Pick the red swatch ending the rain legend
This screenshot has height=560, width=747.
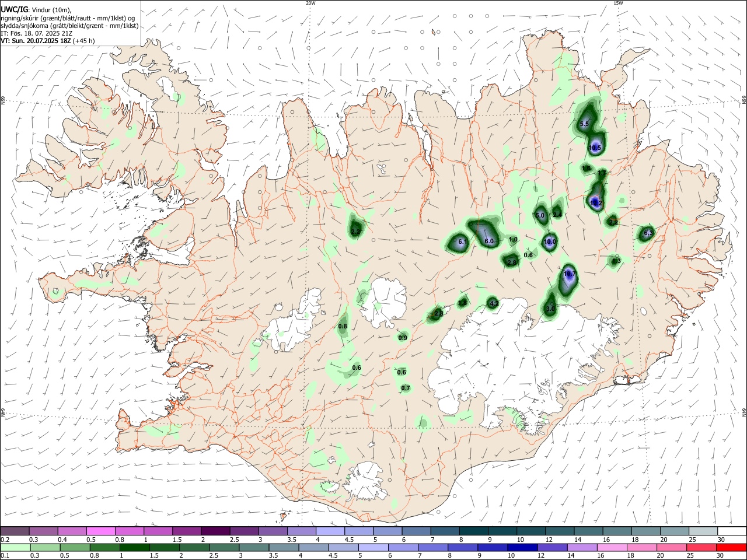731,547
